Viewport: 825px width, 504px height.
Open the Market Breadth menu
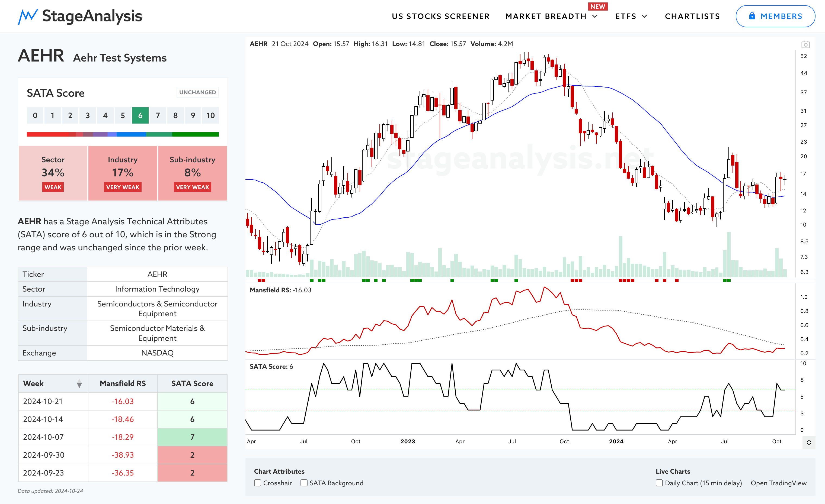click(x=546, y=16)
